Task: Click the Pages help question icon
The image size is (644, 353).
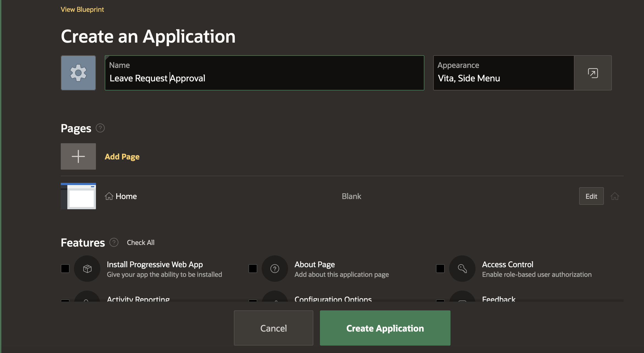Action: tap(100, 128)
